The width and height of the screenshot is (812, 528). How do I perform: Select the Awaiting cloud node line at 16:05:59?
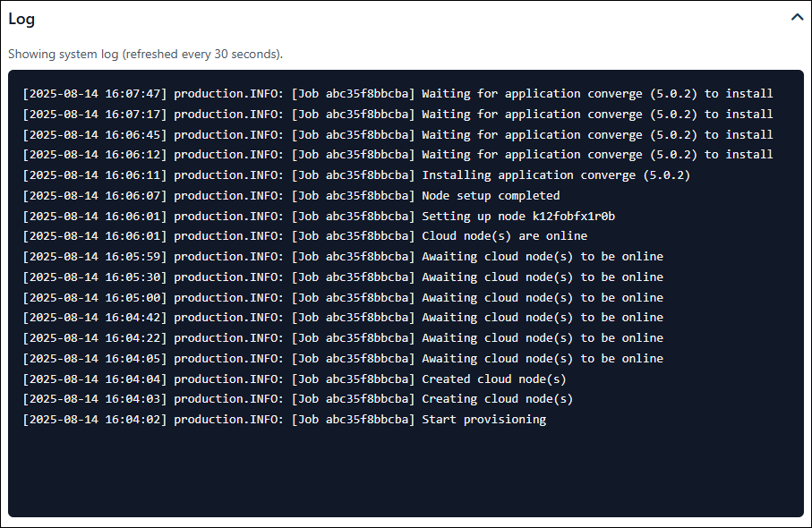coord(343,256)
